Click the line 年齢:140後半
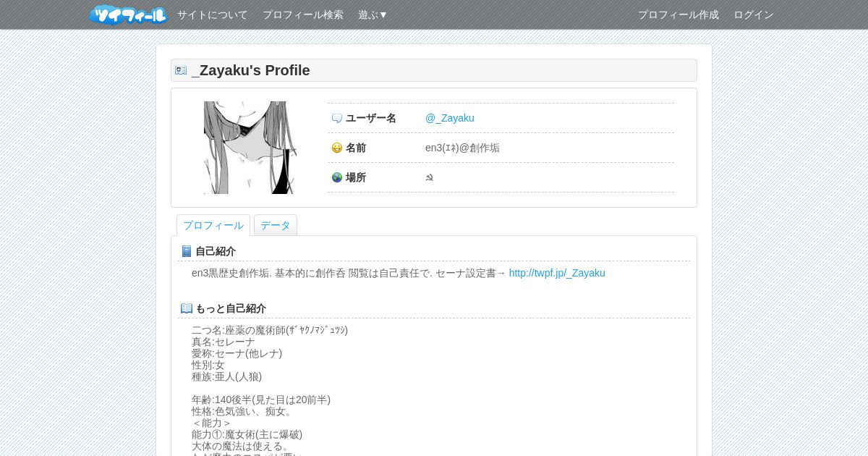 [261, 400]
